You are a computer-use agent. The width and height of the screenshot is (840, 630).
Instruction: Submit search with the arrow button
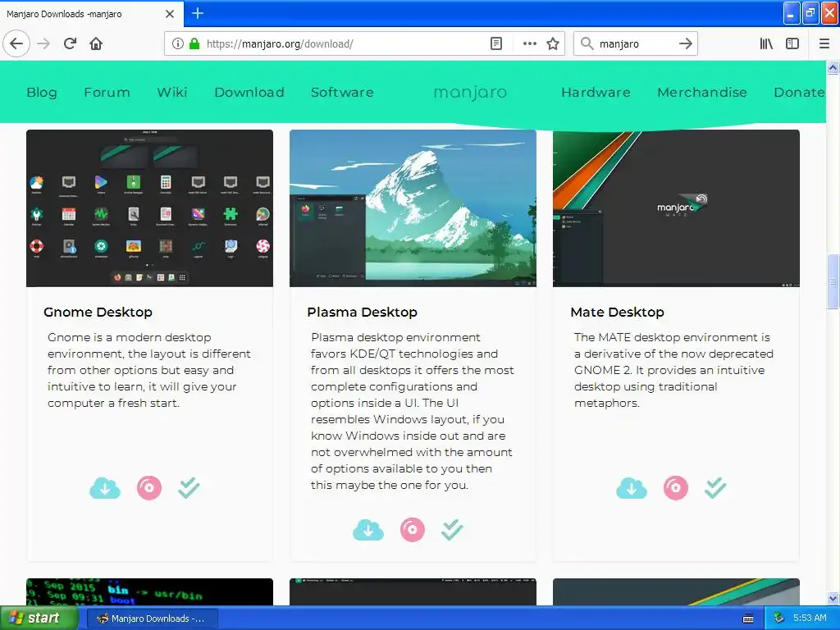[685, 44]
